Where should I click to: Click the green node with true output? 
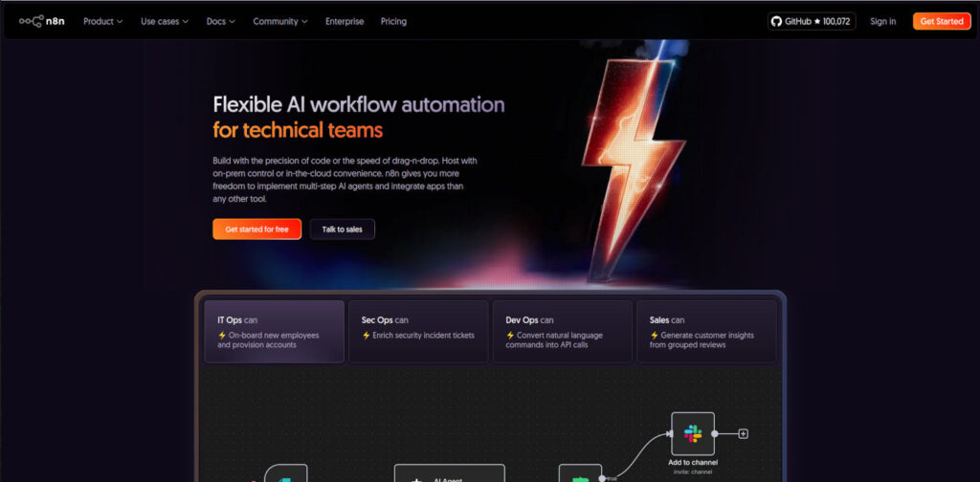578,474
